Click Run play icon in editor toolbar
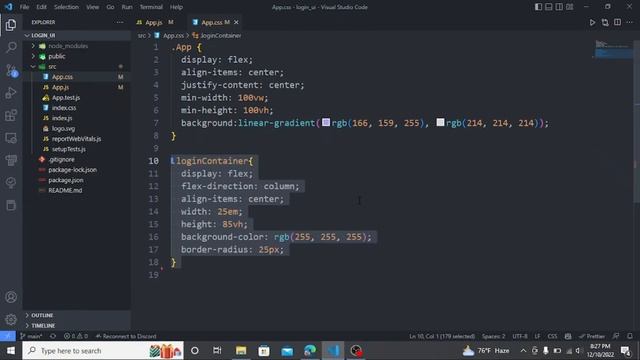 592,22
